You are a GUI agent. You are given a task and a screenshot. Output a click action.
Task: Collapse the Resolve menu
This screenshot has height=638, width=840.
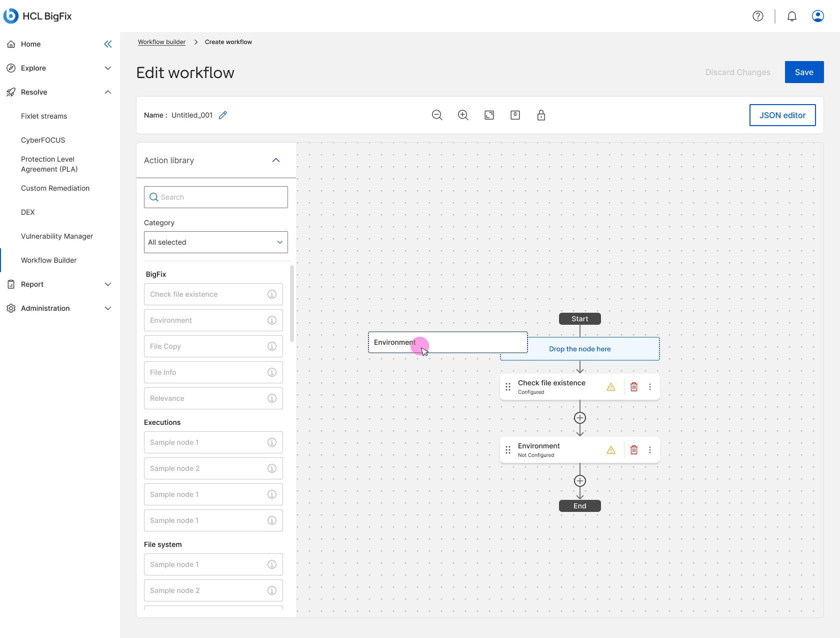coord(108,92)
